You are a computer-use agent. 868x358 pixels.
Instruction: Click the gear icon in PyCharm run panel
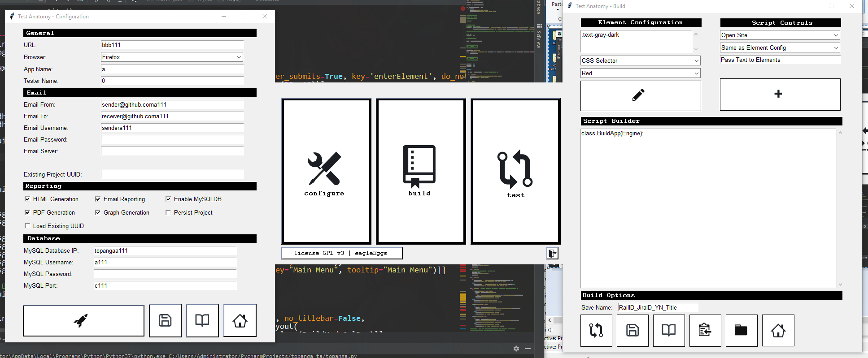(516, 349)
